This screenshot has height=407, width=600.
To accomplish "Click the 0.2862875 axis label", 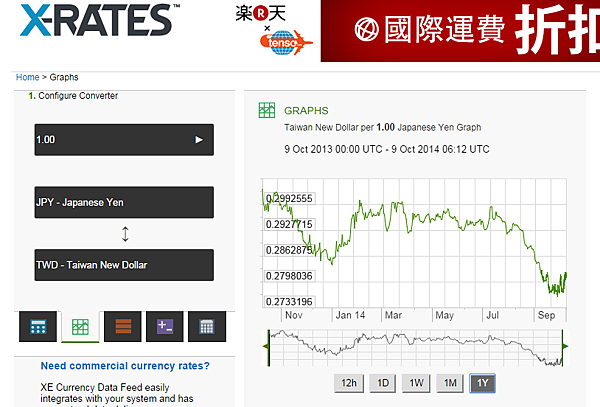I will coord(289,250).
